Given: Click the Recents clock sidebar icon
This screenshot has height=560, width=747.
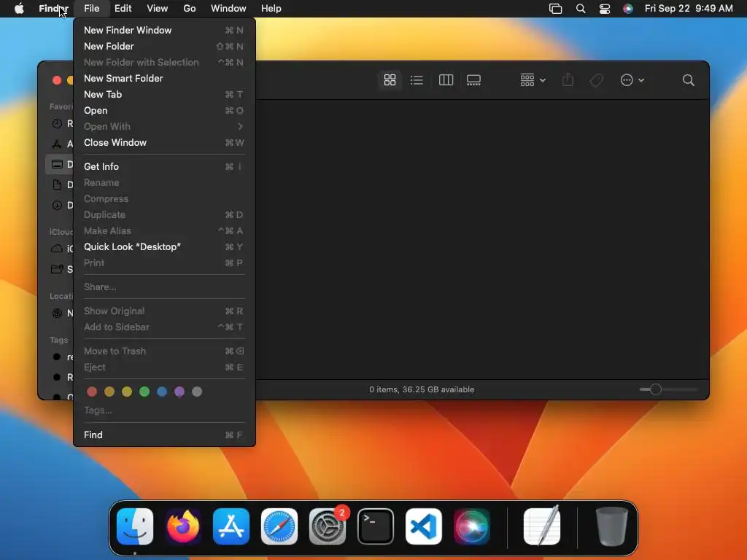Looking at the screenshot, I should point(57,124).
